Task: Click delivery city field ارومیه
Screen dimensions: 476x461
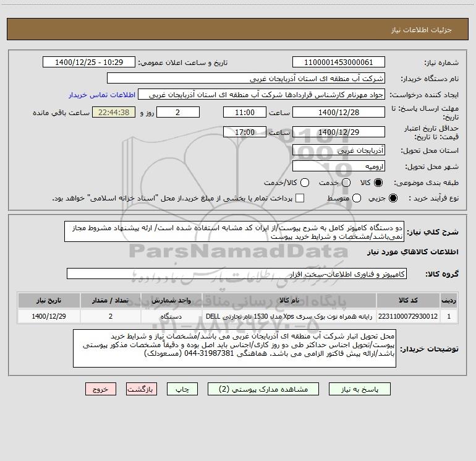Action: 339,166
